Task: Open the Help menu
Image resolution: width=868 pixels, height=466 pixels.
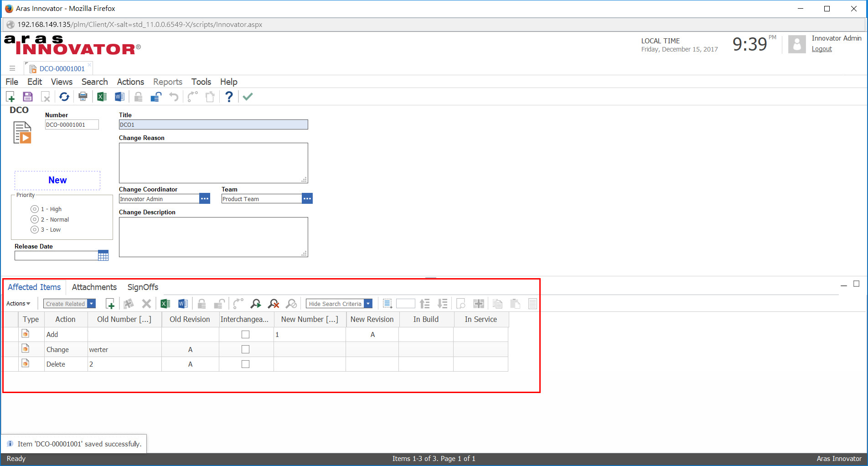Action: coord(229,82)
